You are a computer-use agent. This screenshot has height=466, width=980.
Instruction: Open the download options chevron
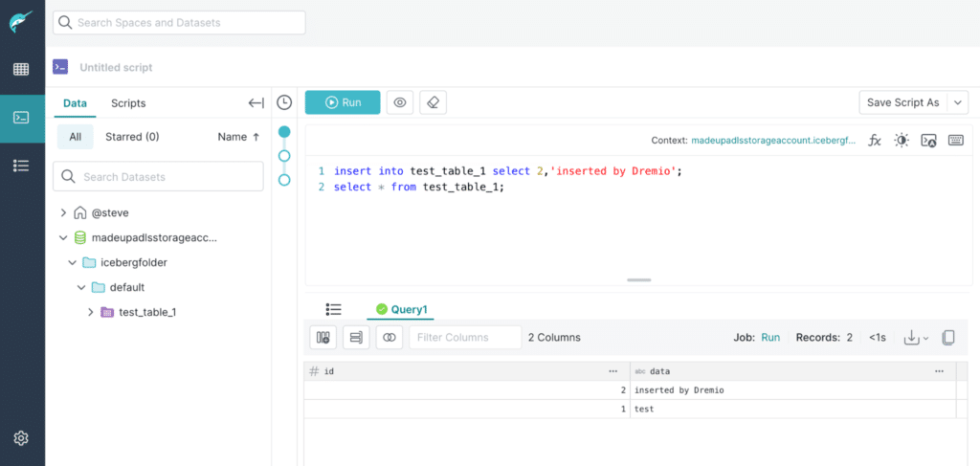[x=925, y=338]
